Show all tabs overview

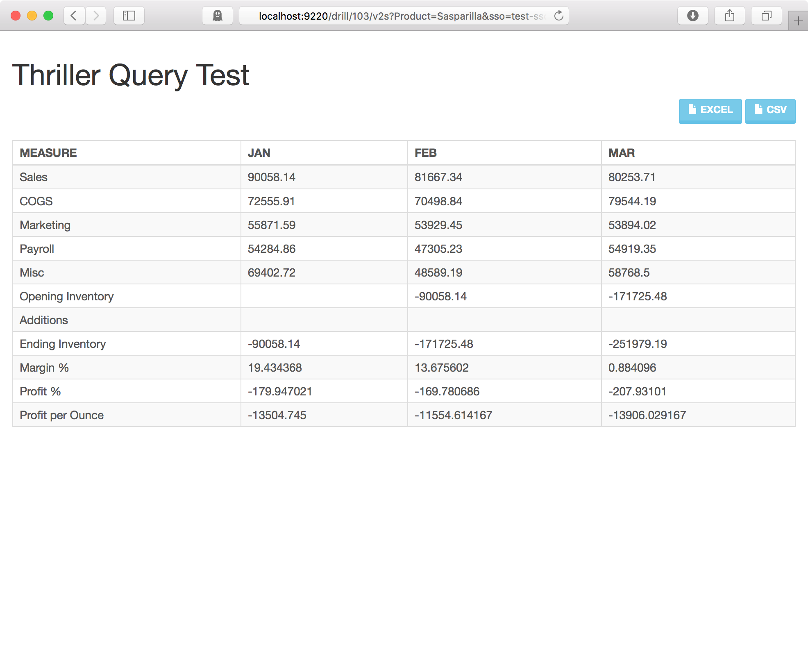tap(767, 16)
